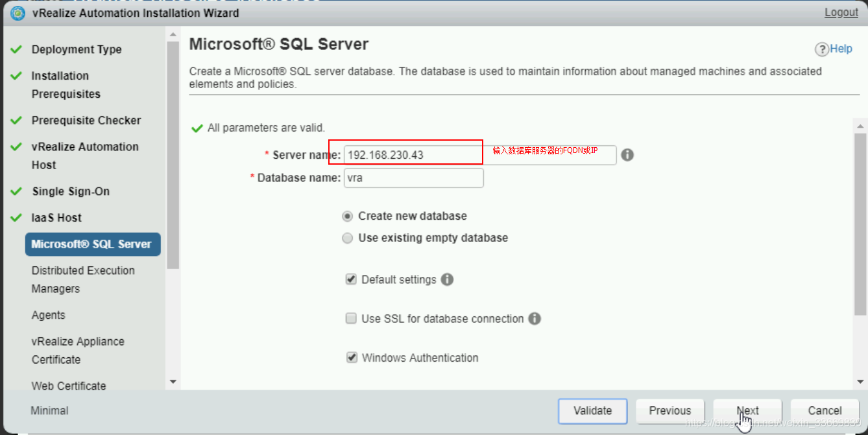This screenshot has height=435, width=868.
Task: Click the vRealize Automation logo icon
Action: 18,13
